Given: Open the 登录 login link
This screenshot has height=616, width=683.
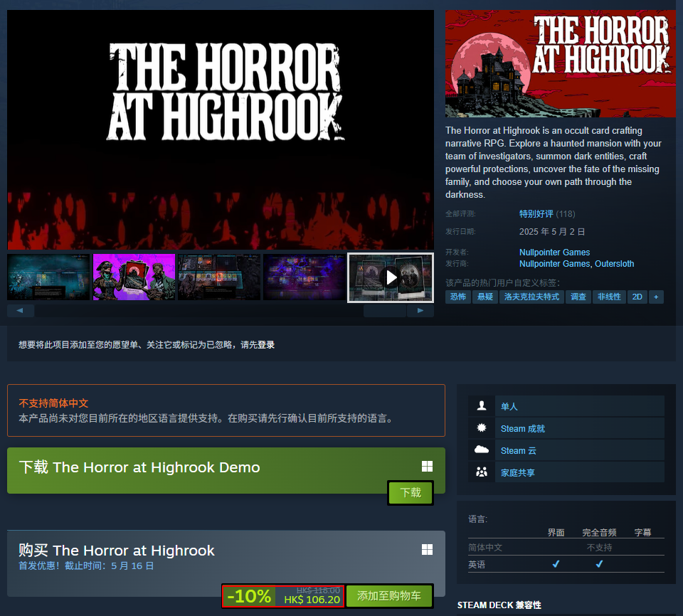Looking at the screenshot, I should (x=266, y=345).
